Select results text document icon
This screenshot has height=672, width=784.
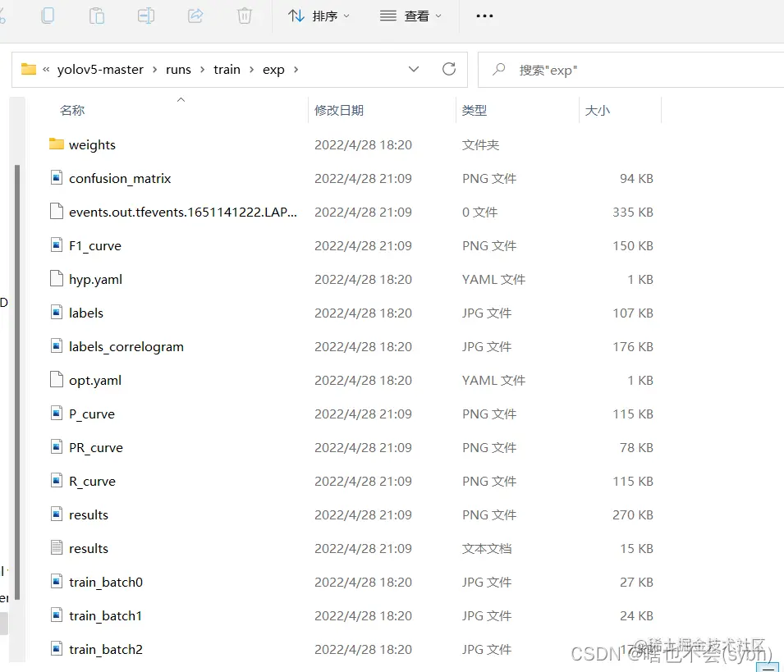tap(57, 547)
